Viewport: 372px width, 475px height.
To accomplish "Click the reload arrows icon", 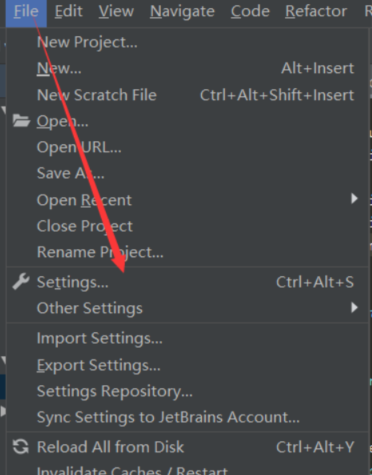I will point(21,447).
